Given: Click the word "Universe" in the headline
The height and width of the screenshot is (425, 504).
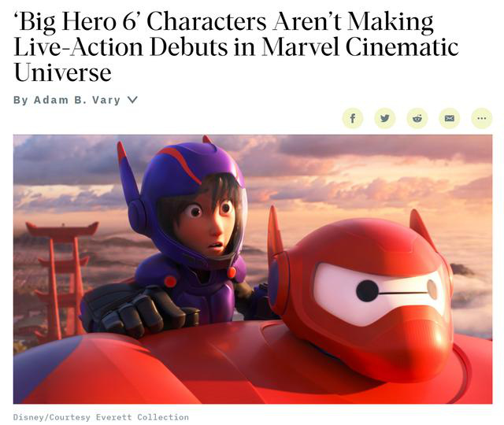Looking at the screenshot, I should [x=63, y=72].
